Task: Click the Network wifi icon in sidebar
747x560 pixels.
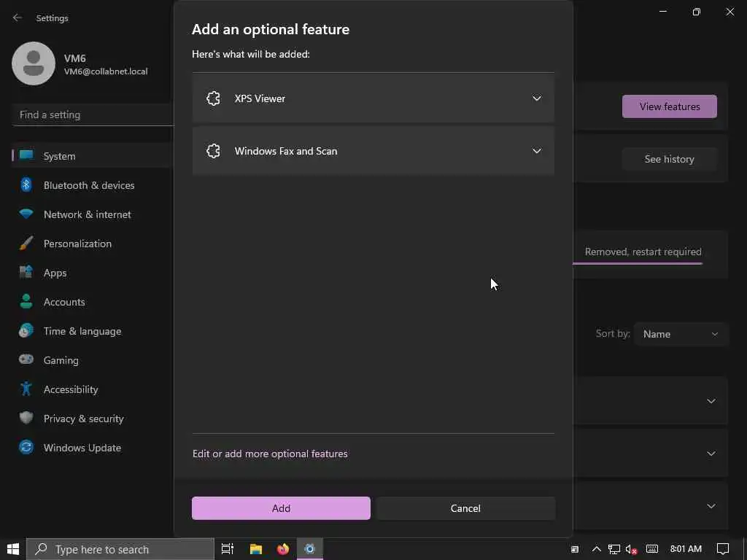Action: coord(26,214)
